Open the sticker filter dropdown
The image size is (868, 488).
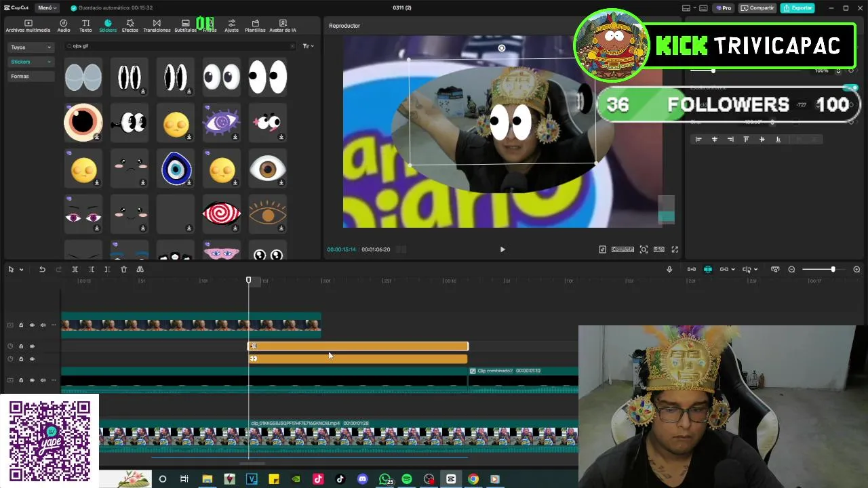click(x=308, y=46)
